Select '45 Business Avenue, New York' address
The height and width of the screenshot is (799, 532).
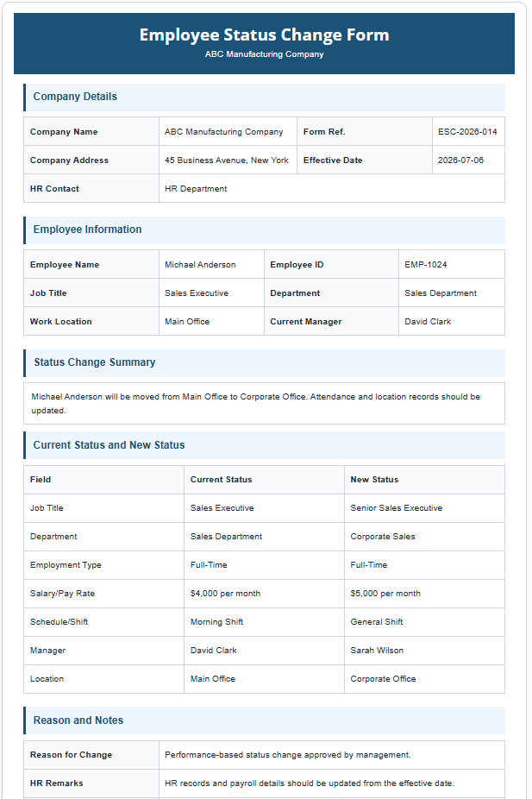(227, 160)
